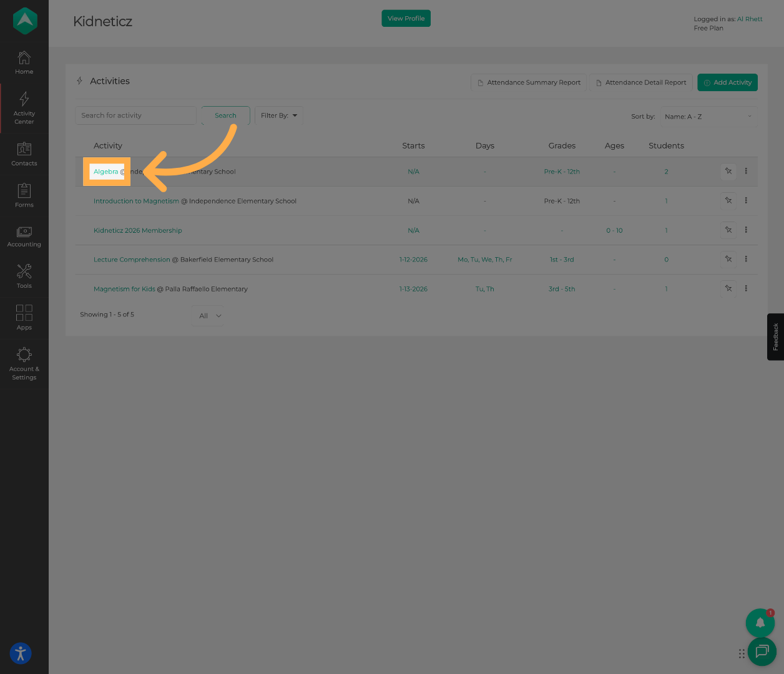Click the 3rd - 5th grades cell
Screen dimensions: 784x674
562,289
